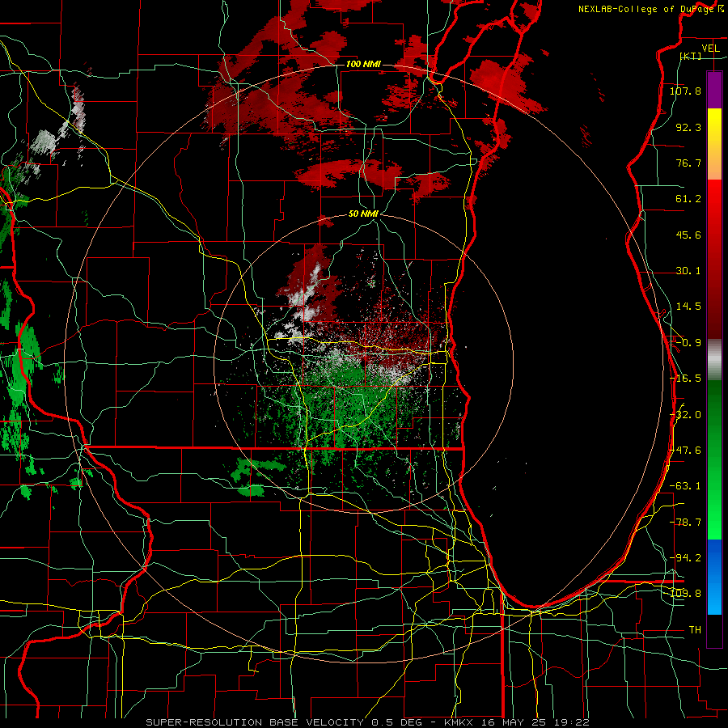Click the 30.1 legend value
Viewport: 728px width, 728px height.
[x=688, y=271]
